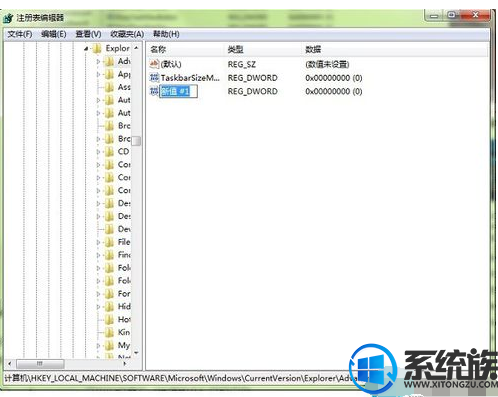Image resolution: width=498 pixels, height=397 pixels.
Task: Click 0x00000000 (0) in the 新值 #1 row
Action: point(334,91)
